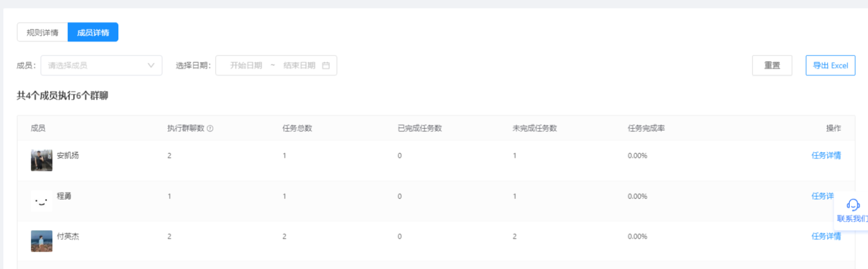This screenshot has height=269, width=868.
Task: Open the 请选择成员 select box
Action: (101, 66)
